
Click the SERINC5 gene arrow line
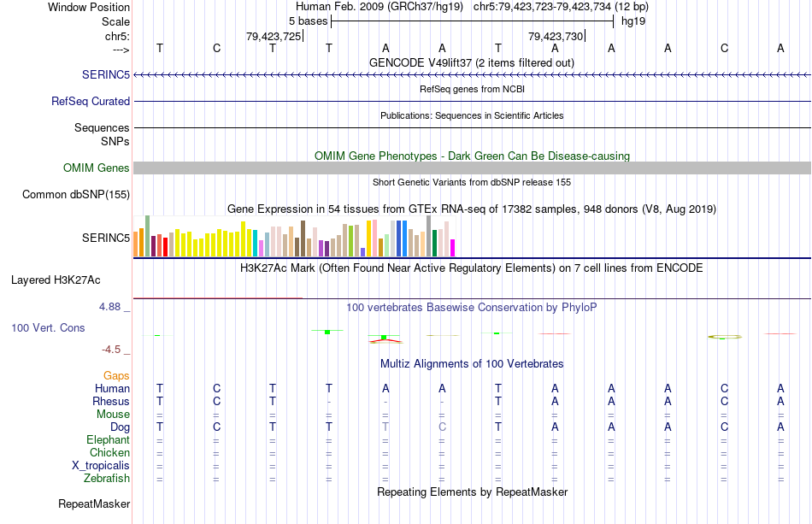tap(472, 75)
